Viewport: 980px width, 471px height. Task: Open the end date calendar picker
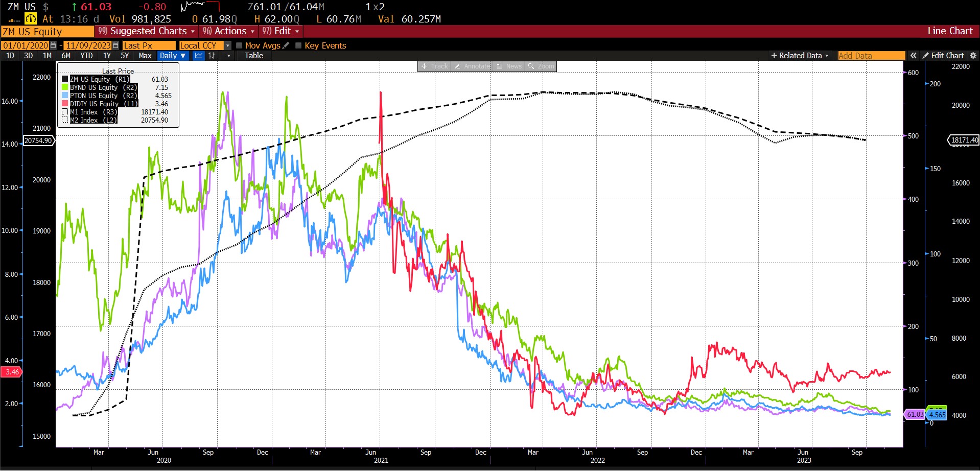point(115,45)
